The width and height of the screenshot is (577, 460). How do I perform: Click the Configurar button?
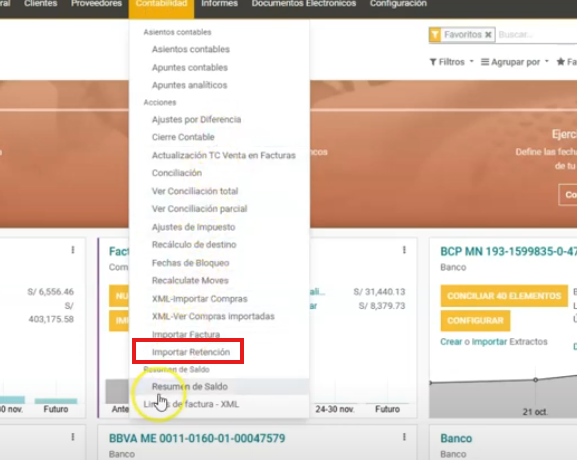point(475,321)
